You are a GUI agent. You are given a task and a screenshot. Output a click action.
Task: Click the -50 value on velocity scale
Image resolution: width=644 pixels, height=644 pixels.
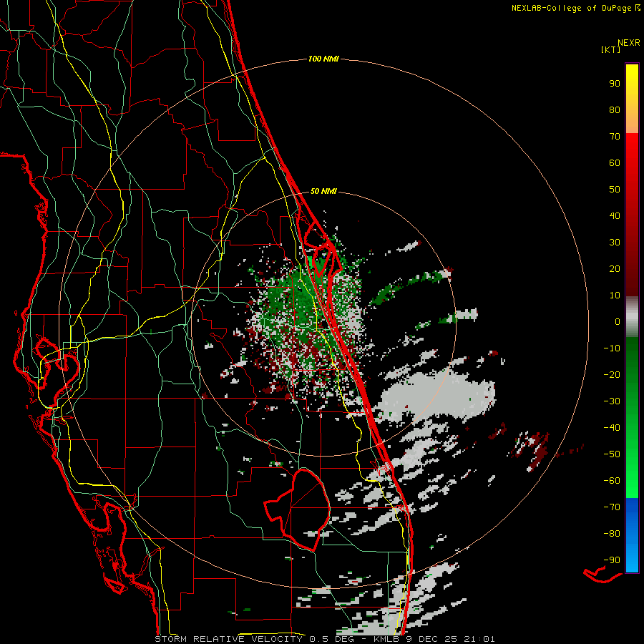pos(612,454)
